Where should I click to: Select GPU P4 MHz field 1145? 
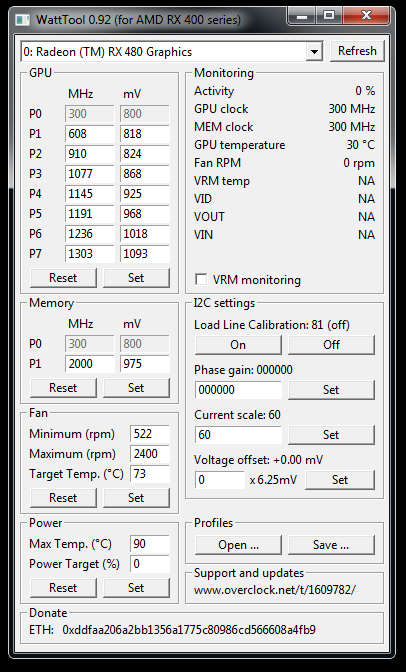click(x=90, y=194)
